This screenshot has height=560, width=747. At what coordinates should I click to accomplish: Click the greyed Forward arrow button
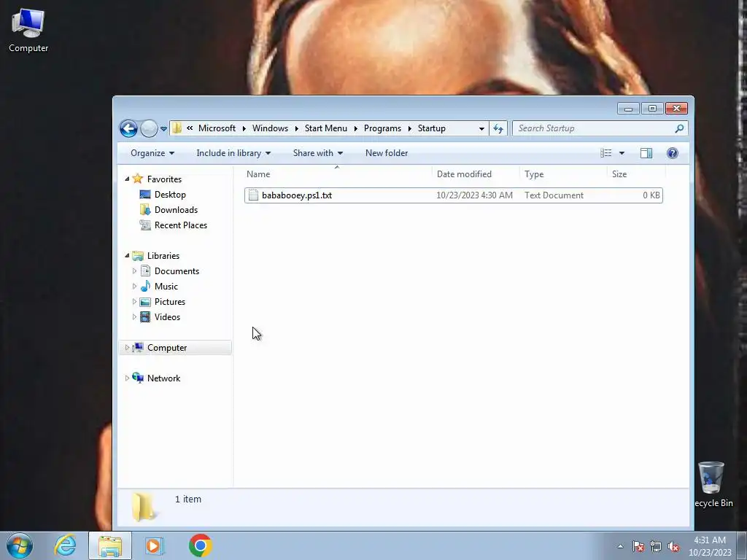[x=149, y=128]
